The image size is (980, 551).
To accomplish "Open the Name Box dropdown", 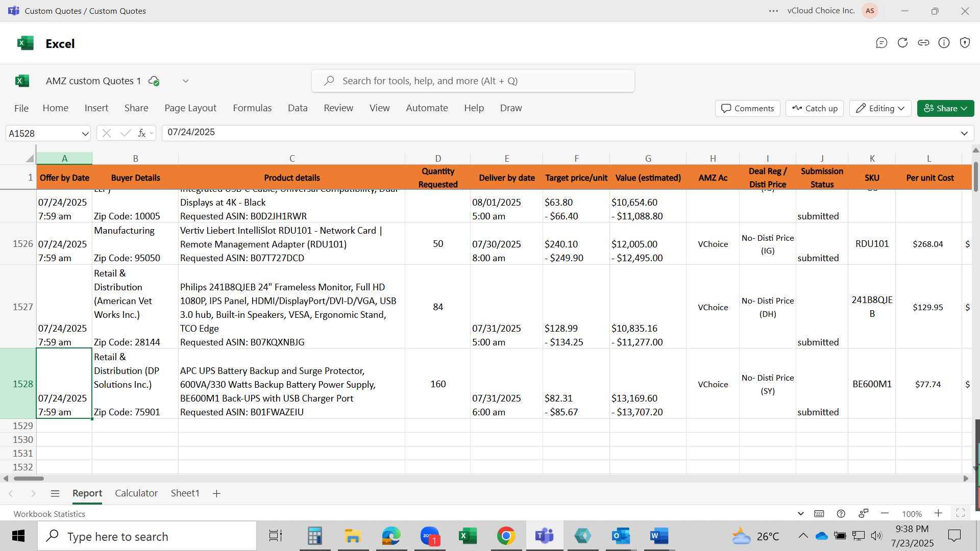I will (85, 134).
